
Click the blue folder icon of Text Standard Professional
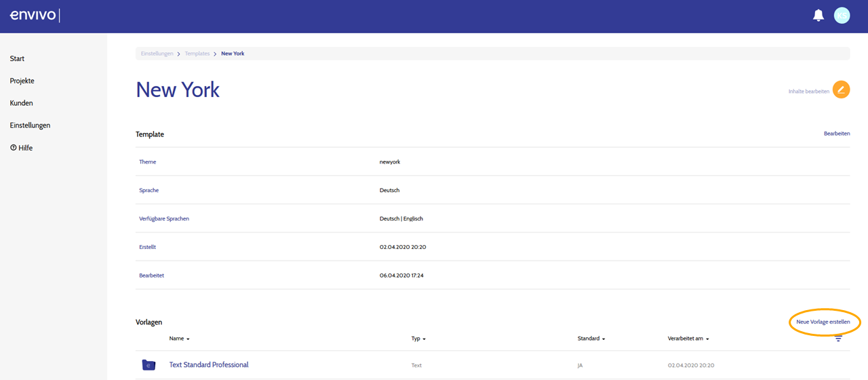(x=149, y=365)
